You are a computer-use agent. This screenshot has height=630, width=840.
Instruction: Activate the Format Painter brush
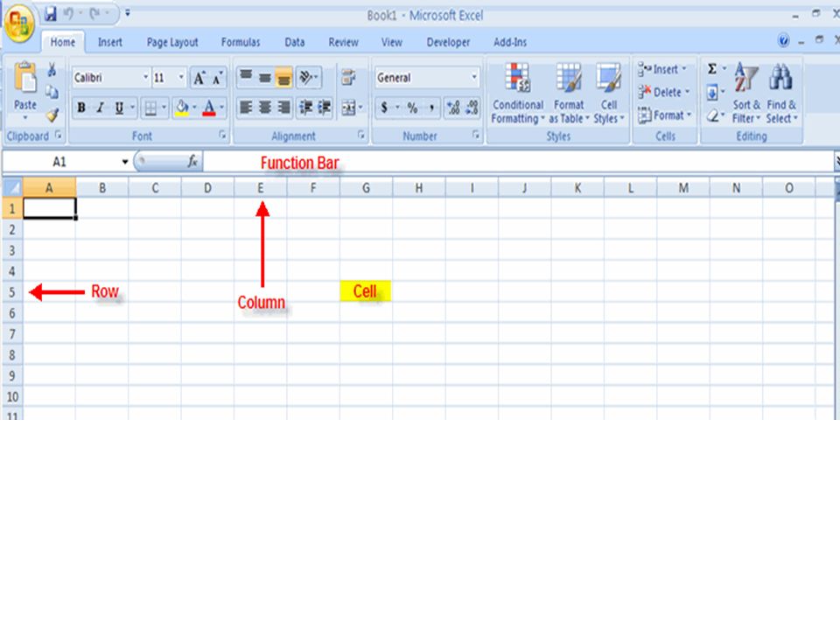click(52, 115)
